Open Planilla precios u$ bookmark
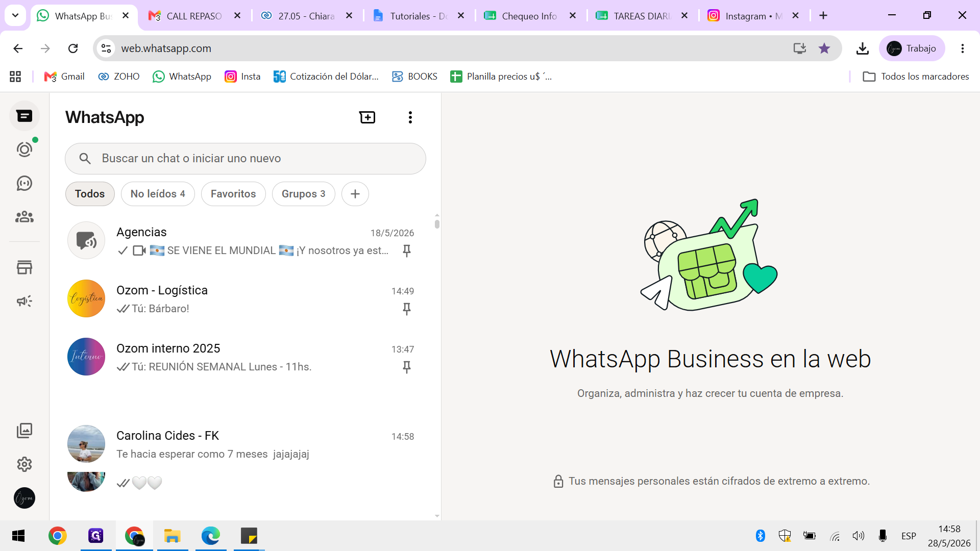980x551 pixels. click(x=501, y=77)
